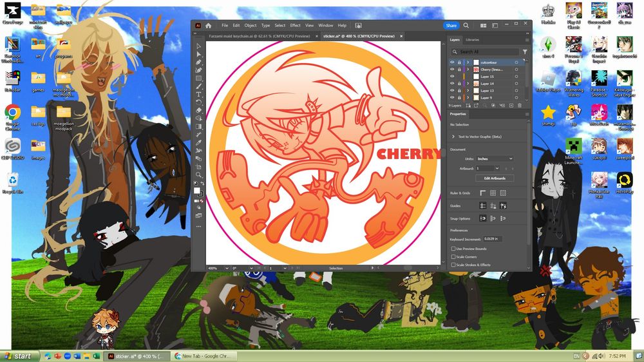This screenshot has width=644, height=362.
Task: Click the Layers filter funnel icon
Action: tap(524, 52)
